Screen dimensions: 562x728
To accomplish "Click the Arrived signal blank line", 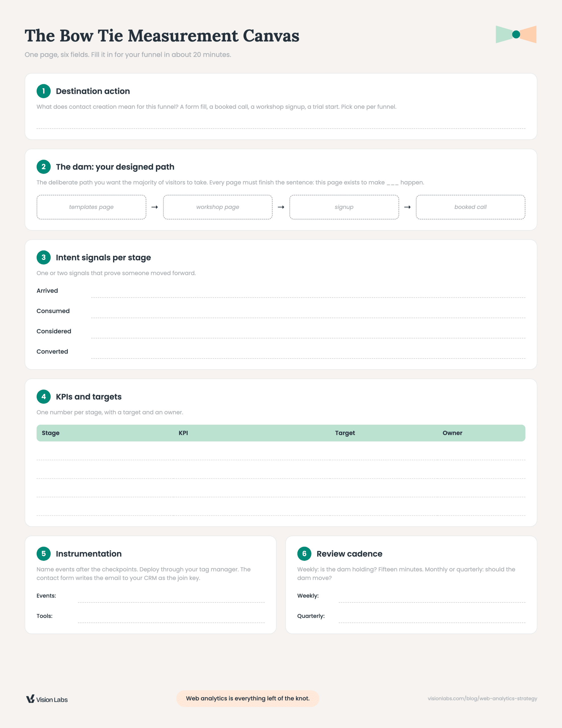I will [308, 293].
